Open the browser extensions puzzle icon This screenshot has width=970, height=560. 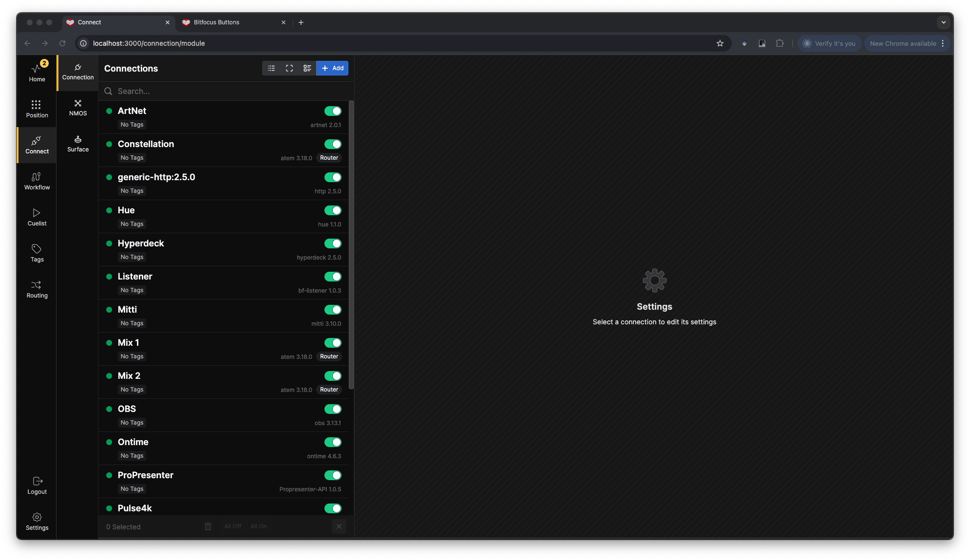coord(780,43)
